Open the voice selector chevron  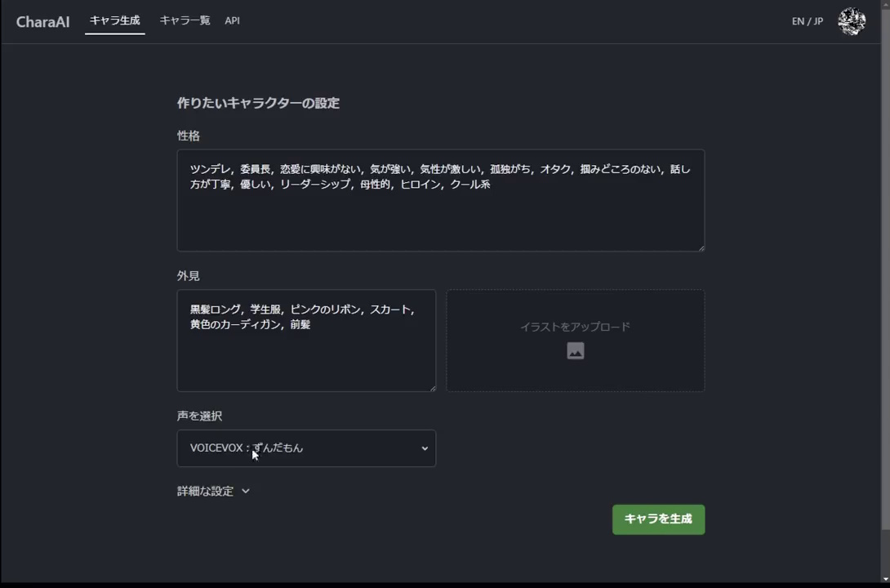[x=425, y=448]
